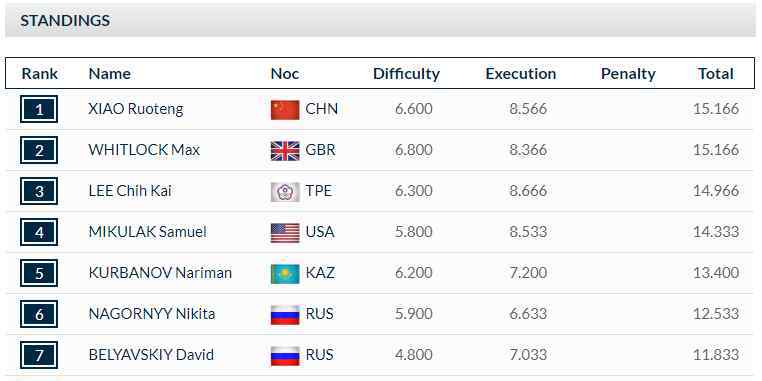Click the China flag icon

click(285, 109)
